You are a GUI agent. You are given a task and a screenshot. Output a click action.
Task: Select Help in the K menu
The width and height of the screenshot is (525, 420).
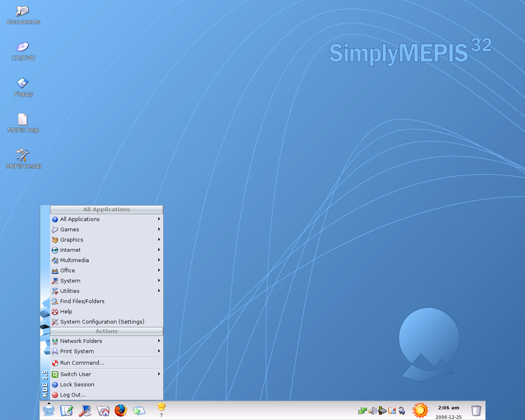(x=107, y=311)
